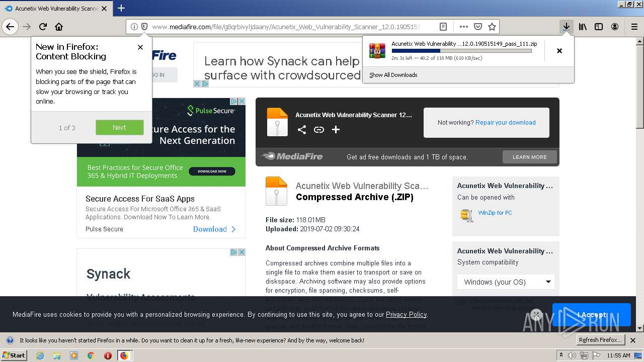644x362 pixels.
Task: Click the downloading file name in panel
Action: click(464, 44)
